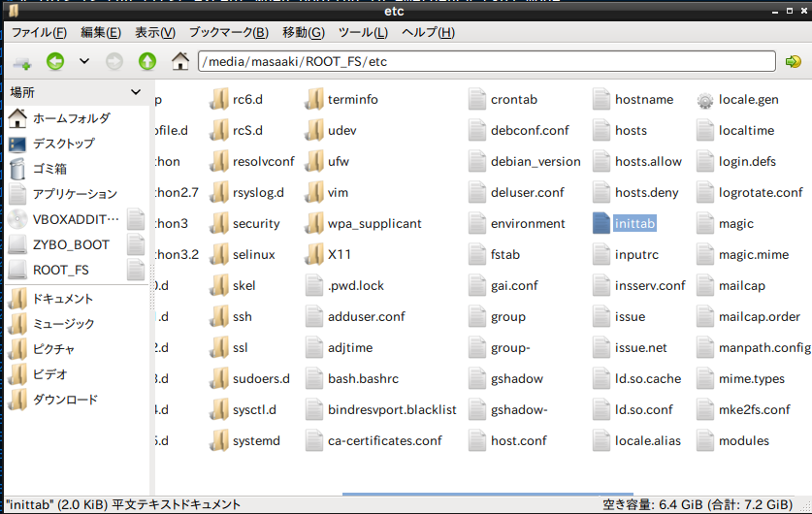Open ブックマーク(B) menu

tap(229, 33)
